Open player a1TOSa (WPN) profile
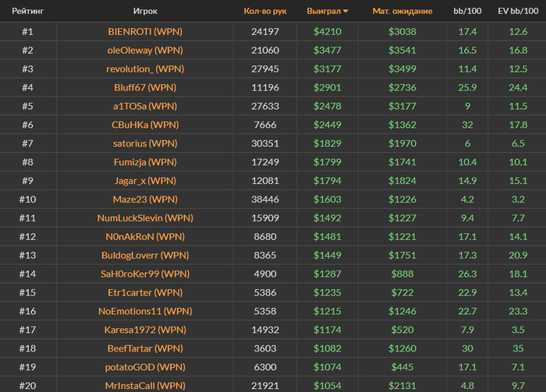Image resolution: width=546 pixels, height=392 pixels. coord(145,106)
